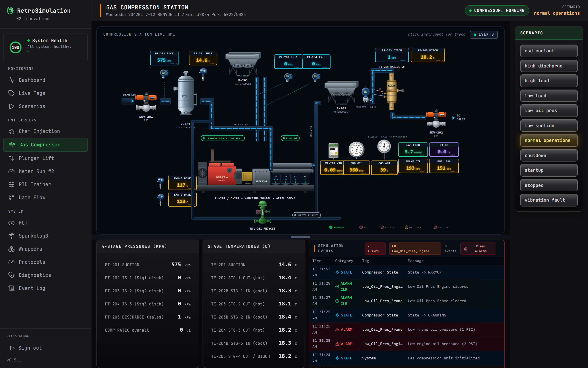Click the V-201 suction scrubber vessel

(186, 93)
